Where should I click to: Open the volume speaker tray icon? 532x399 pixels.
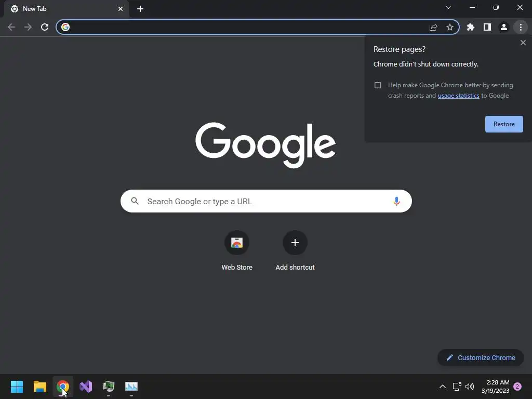[x=470, y=387]
